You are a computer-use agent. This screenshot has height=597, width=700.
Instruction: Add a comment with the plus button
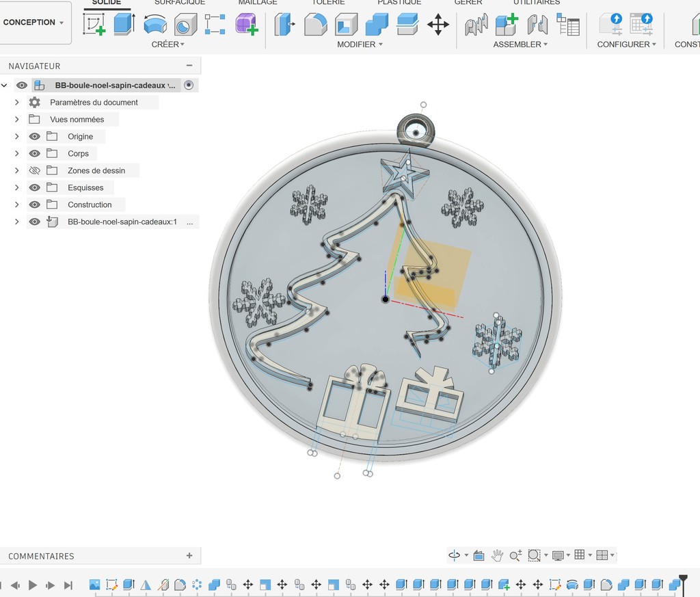click(189, 556)
